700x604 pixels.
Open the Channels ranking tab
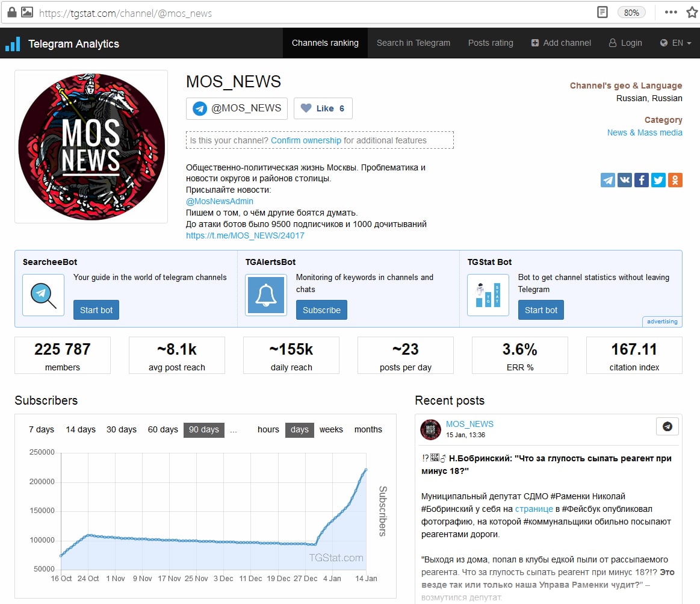tap(325, 43)
